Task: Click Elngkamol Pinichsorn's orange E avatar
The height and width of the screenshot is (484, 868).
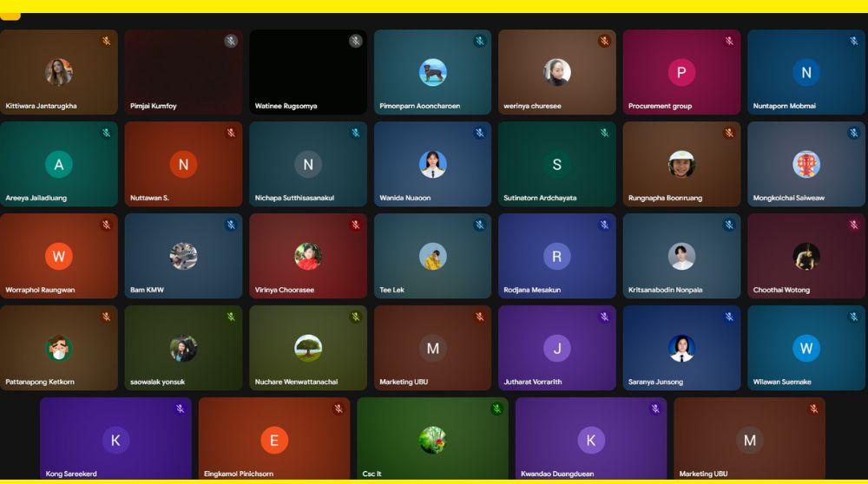Action: coord(274,440)
